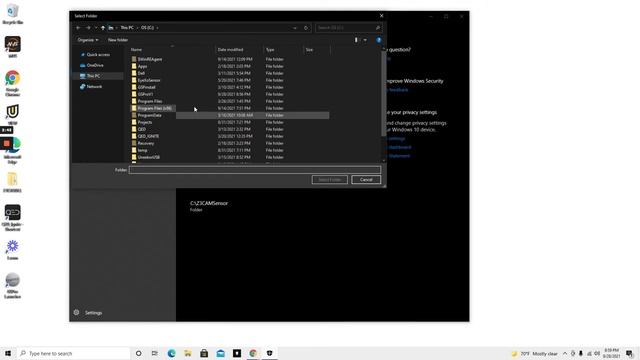
Task: Show hidden system tray icons
Action: click(x=565, y=353)
